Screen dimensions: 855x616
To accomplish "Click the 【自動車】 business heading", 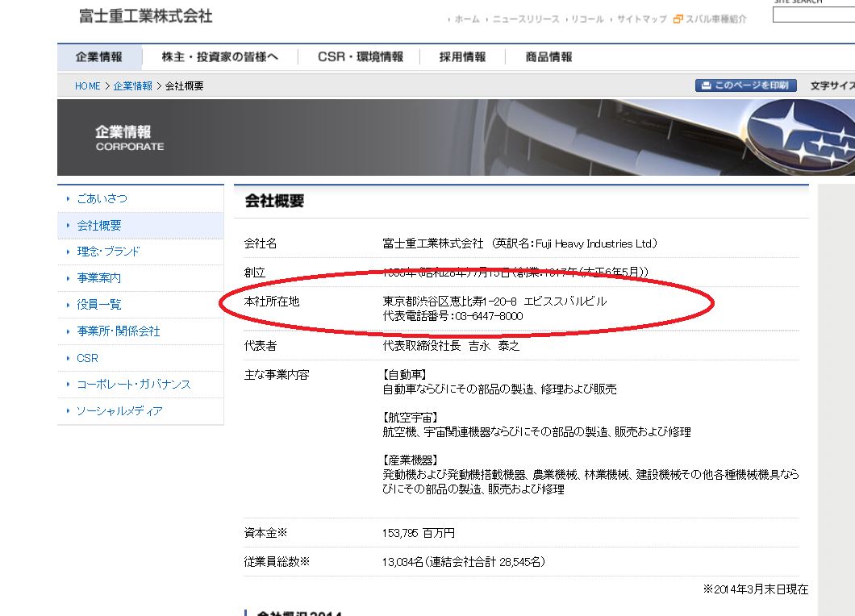I will (x=404, y=374).
